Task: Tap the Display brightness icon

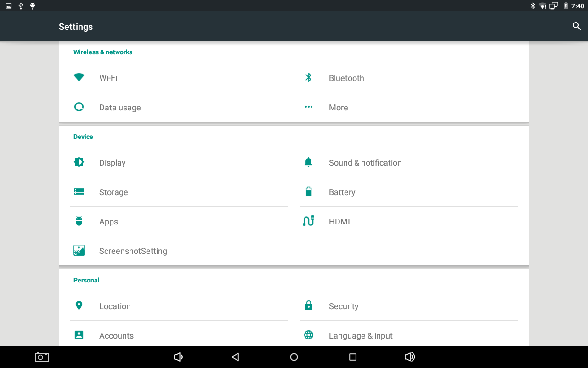Action: [79, 162]
